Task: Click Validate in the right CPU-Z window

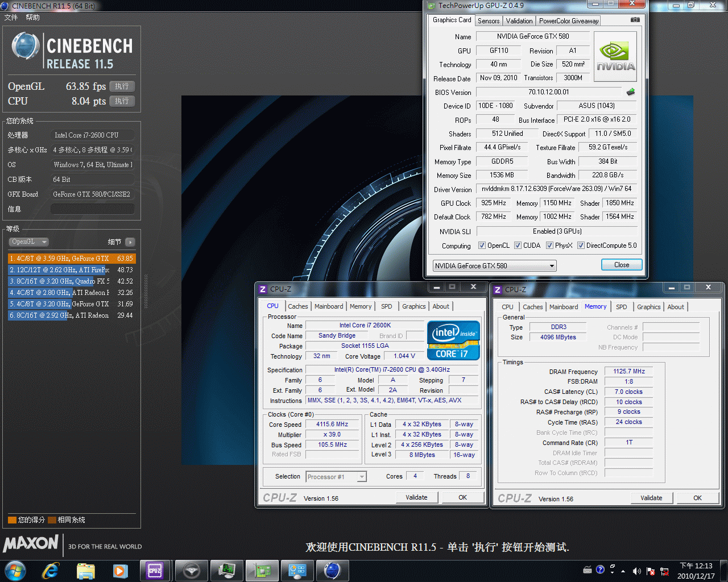Action: click(651, 498)
